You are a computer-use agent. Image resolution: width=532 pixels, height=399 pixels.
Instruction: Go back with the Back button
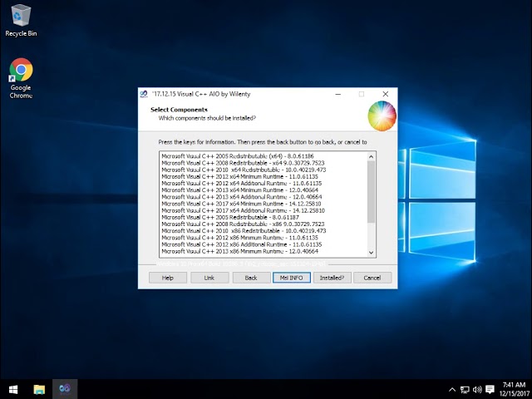[251, 278]
